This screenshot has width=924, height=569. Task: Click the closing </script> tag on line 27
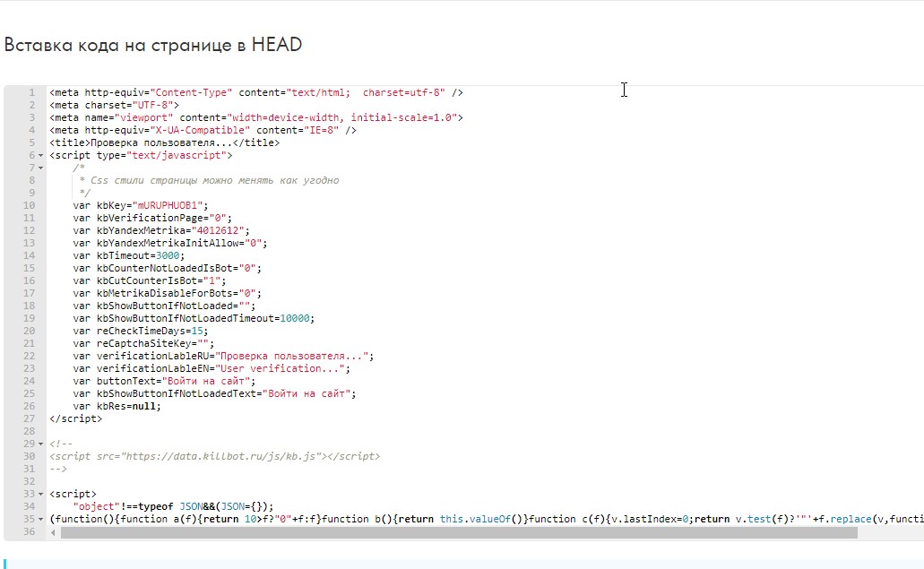[76, 418]
